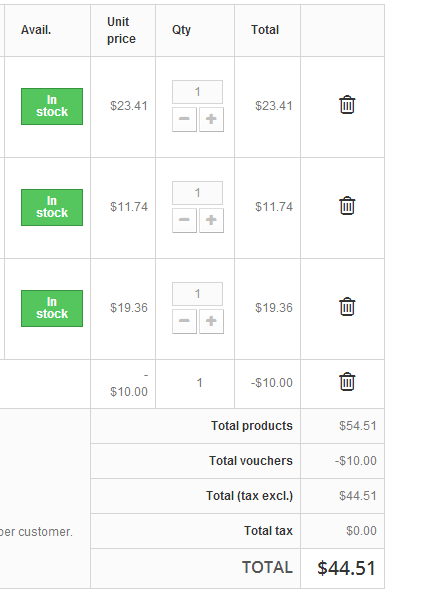Screen dimensions: 426x602
Task: Delete the $19.36 product from cart
Action: (x=347, y=307)
